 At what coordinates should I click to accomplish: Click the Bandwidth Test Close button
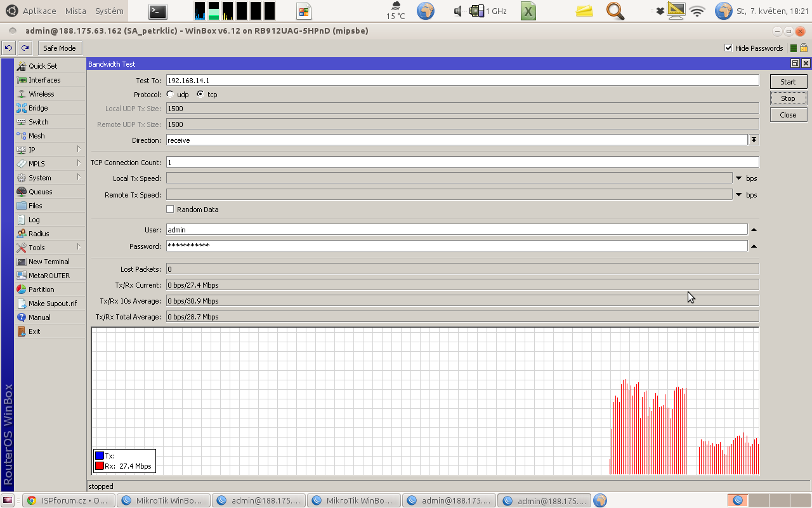click(x=788, y=114)
